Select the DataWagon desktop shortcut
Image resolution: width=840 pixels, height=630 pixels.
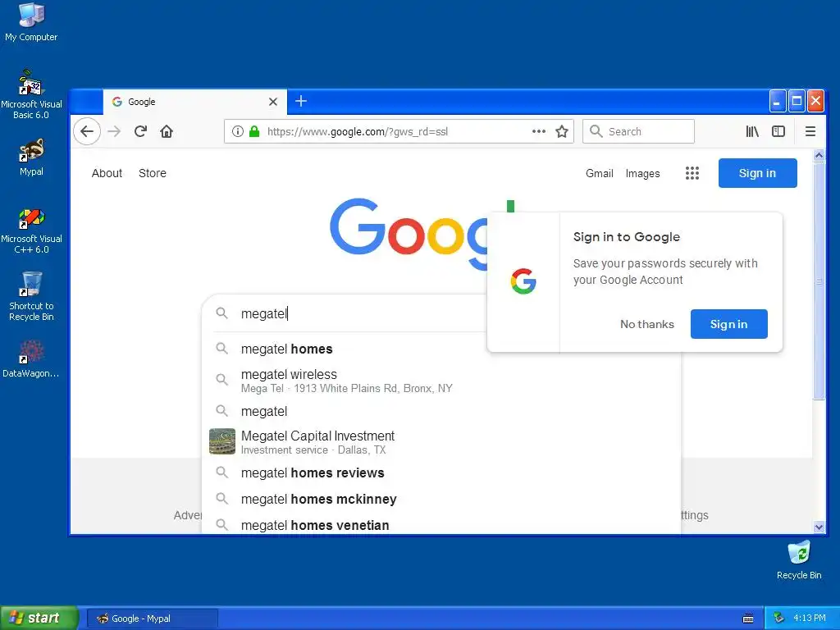[x=31, y=359]
